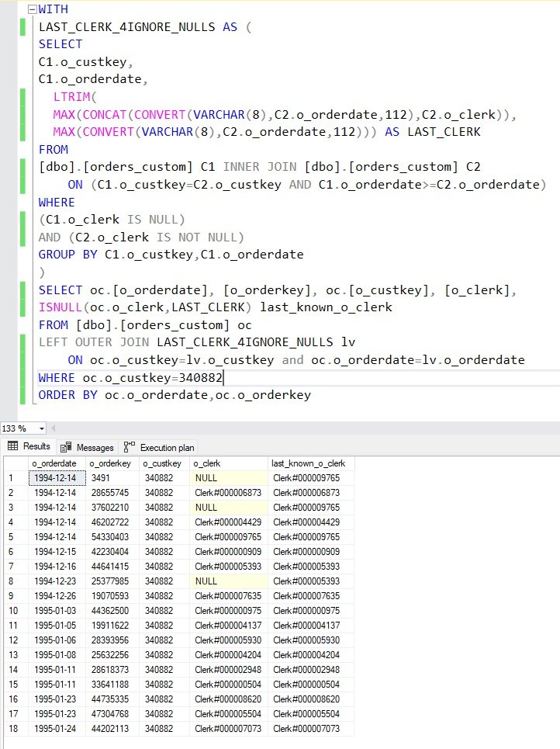This screenshot has width=560, height=749.
Task: Click order key cell 46202722
Action: click(112, 522)
